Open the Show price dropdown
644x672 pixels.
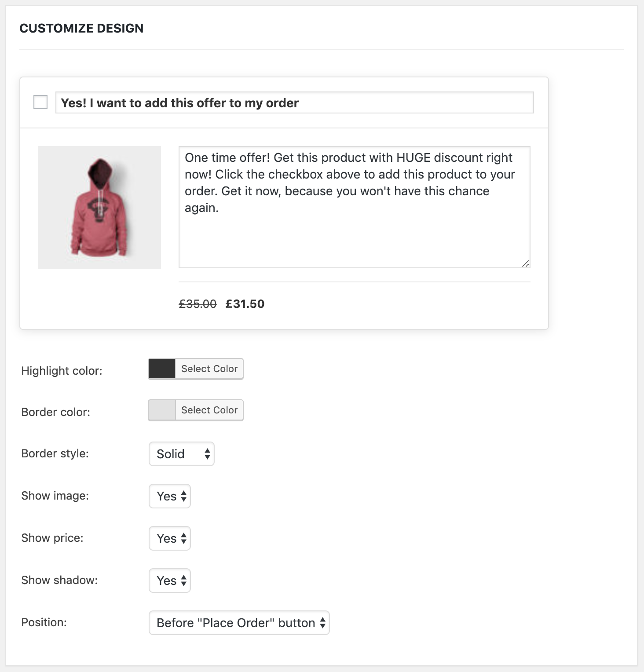(169, 538)
